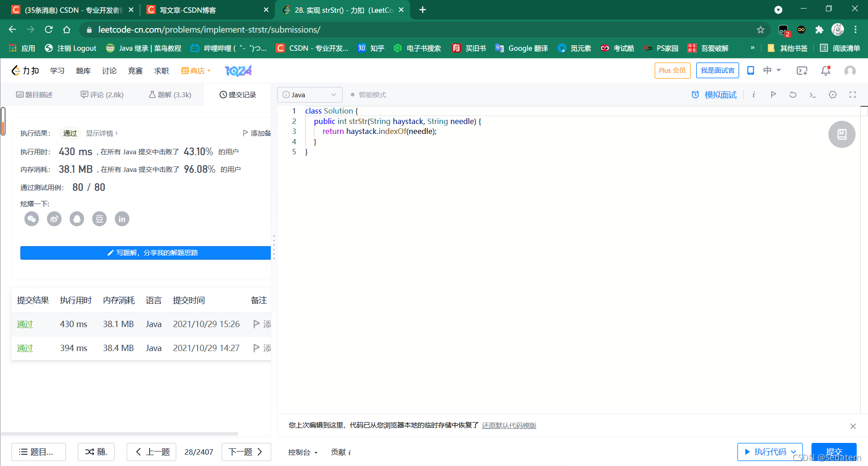Viewport: 868px width, 466px height.
Task: Expand code editor to fullscreen
Action: 853,95
